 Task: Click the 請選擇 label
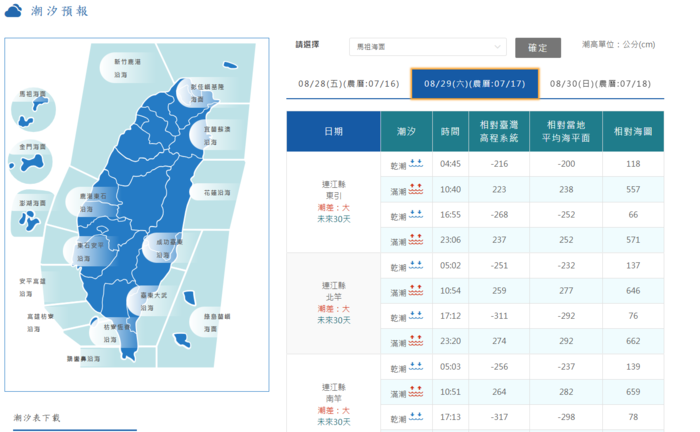pos(307,44)
